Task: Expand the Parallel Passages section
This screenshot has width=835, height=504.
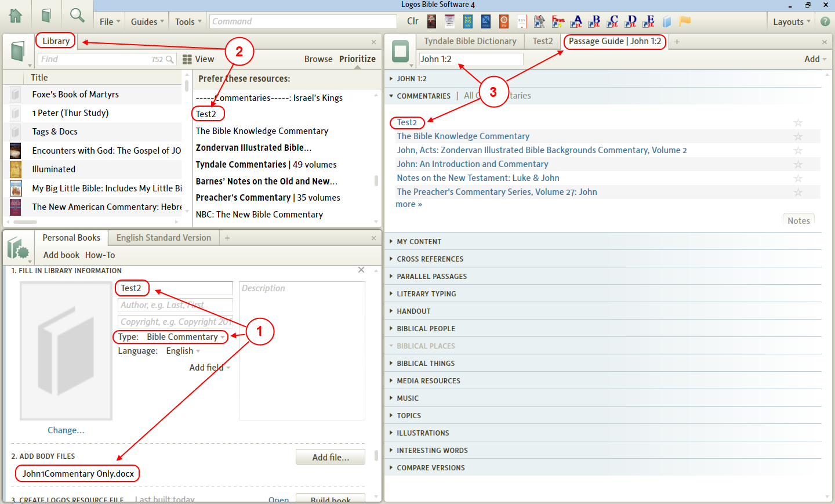Action: [x=431, y=277]
